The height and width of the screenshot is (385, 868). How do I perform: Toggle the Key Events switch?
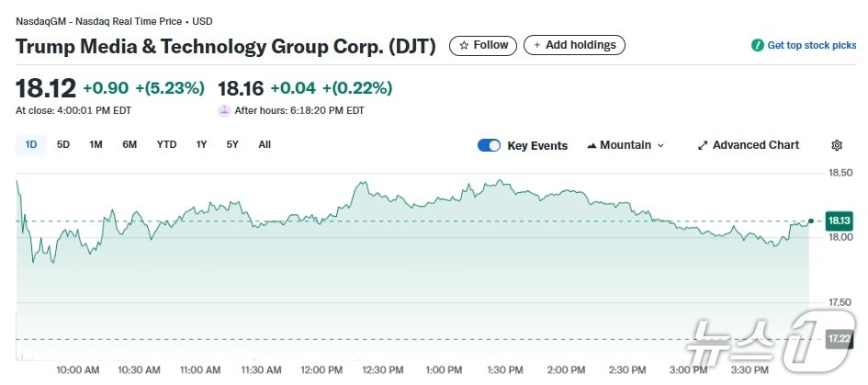(489, 145)
